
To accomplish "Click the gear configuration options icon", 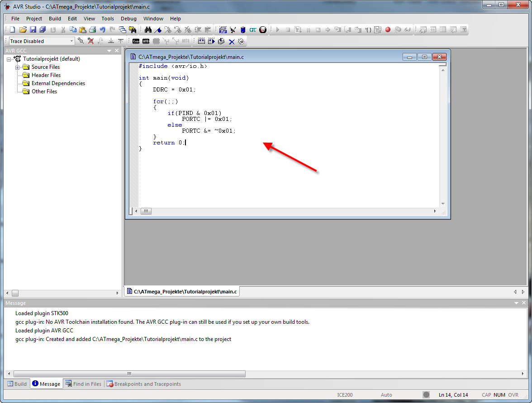I will point(241,41).
